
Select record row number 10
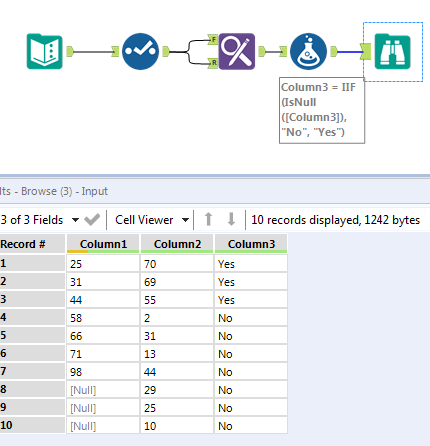32,426
